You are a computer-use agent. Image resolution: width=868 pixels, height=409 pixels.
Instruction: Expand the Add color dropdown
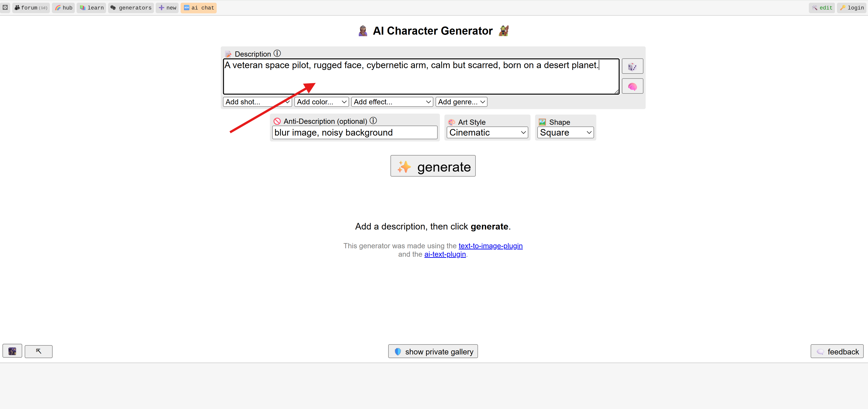pos(321,102)
